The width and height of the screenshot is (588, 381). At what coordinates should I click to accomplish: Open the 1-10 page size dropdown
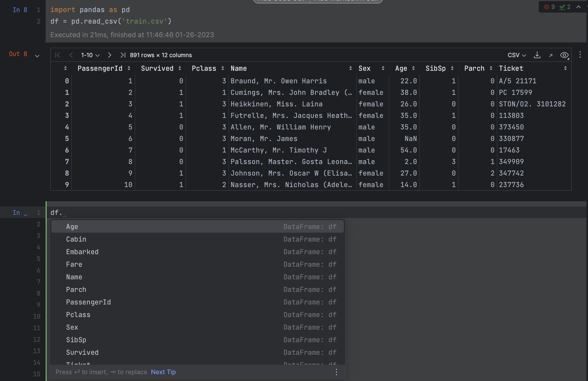(x=90, y=55)
